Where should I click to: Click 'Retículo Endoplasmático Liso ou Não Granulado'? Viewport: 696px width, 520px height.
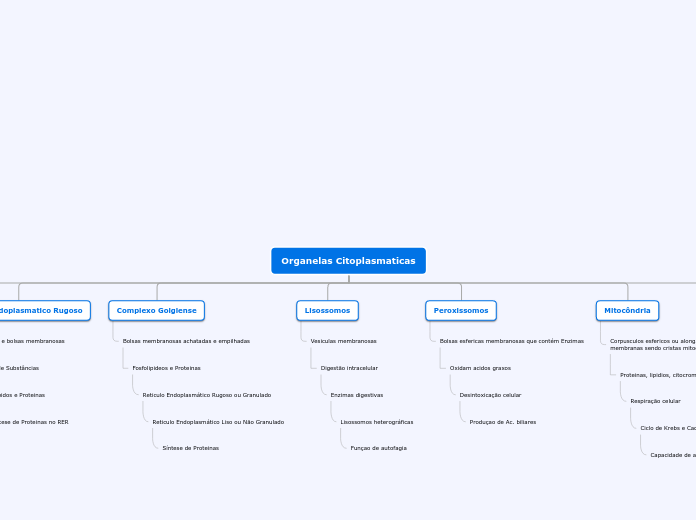[x=218, y=422]
